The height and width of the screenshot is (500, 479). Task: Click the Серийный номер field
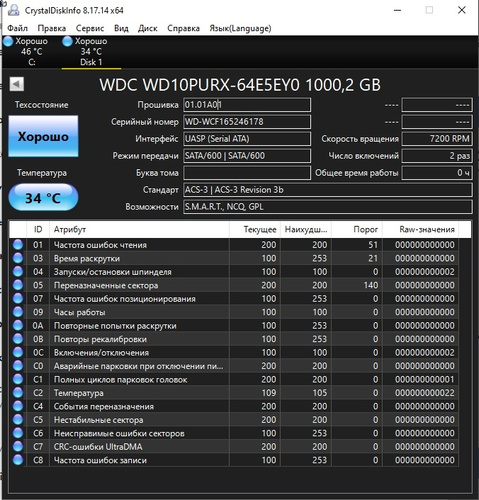click(x=247, y=122)
